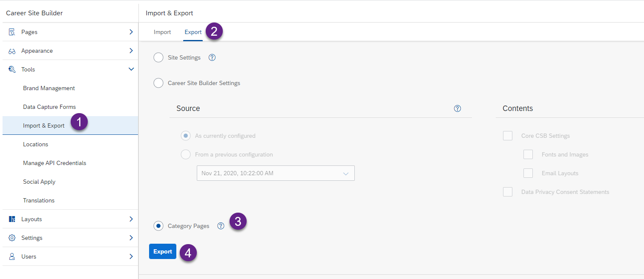Click the Pages menu label

29,32
